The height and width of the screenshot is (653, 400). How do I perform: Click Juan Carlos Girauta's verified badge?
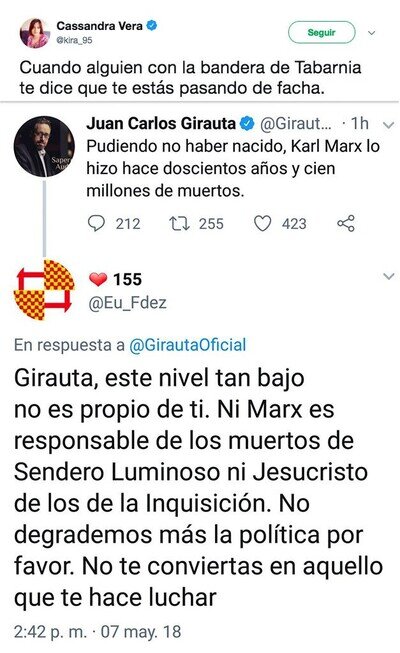pos(248,123)
